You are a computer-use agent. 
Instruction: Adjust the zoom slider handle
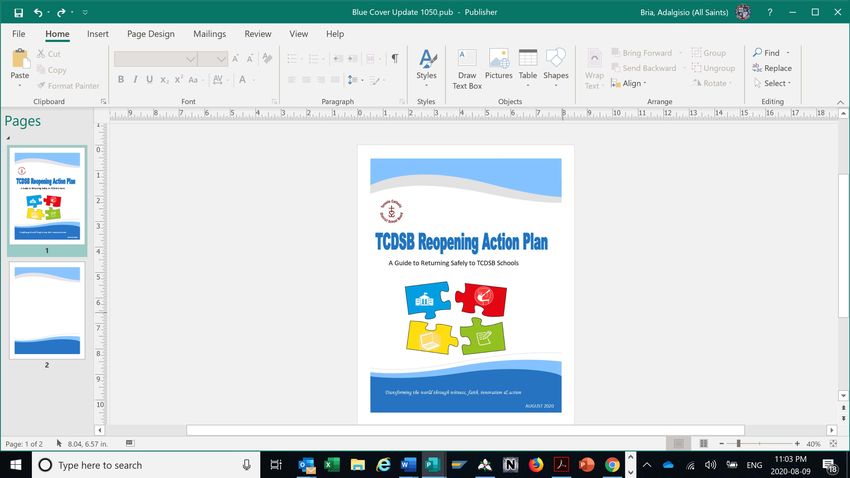(738, 443)
